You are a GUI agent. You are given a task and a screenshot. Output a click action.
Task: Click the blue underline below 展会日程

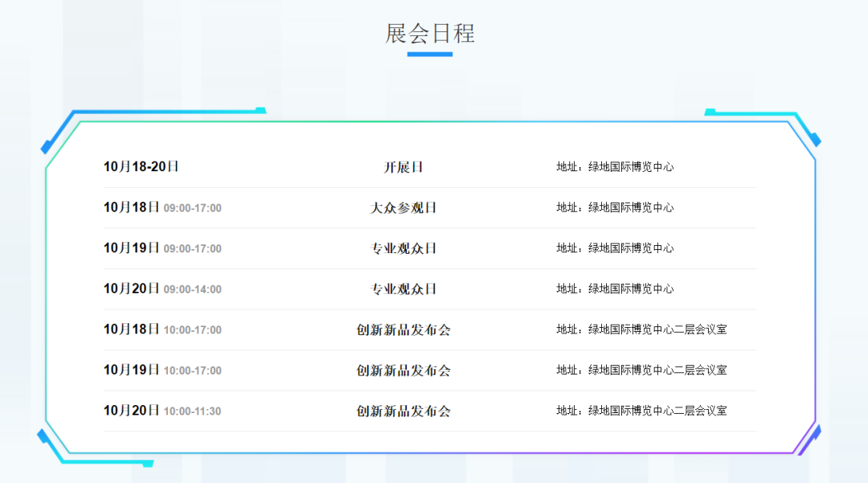pos(430,55)
